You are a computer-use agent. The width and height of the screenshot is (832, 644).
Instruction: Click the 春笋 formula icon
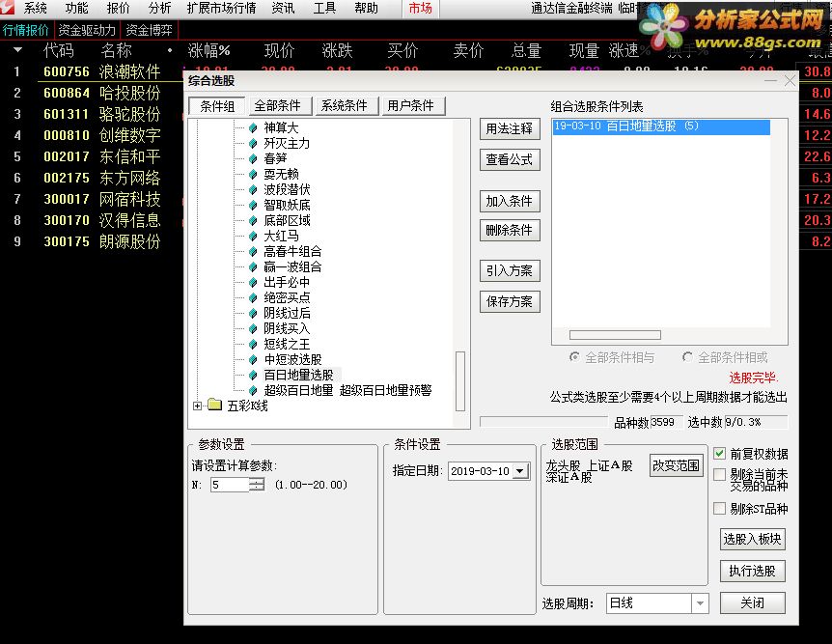click(x=253, y=158)
